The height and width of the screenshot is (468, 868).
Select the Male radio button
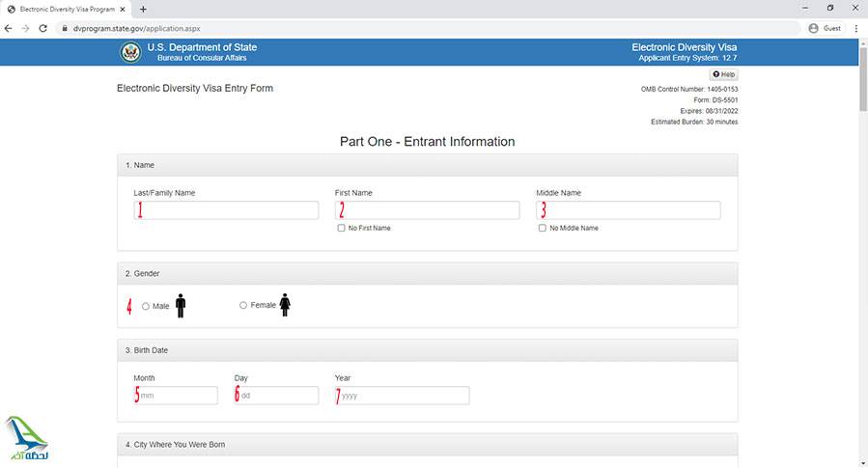pyautogui.click(x=146, y=306)
